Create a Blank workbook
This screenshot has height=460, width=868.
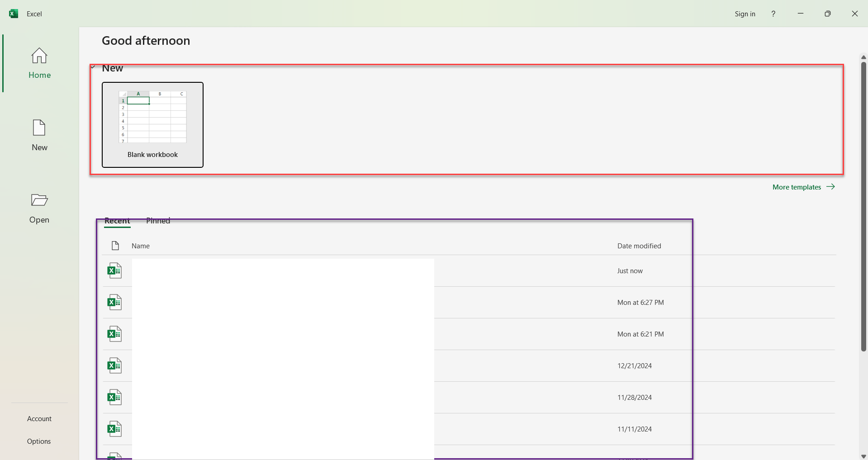(x=152, y=125)
